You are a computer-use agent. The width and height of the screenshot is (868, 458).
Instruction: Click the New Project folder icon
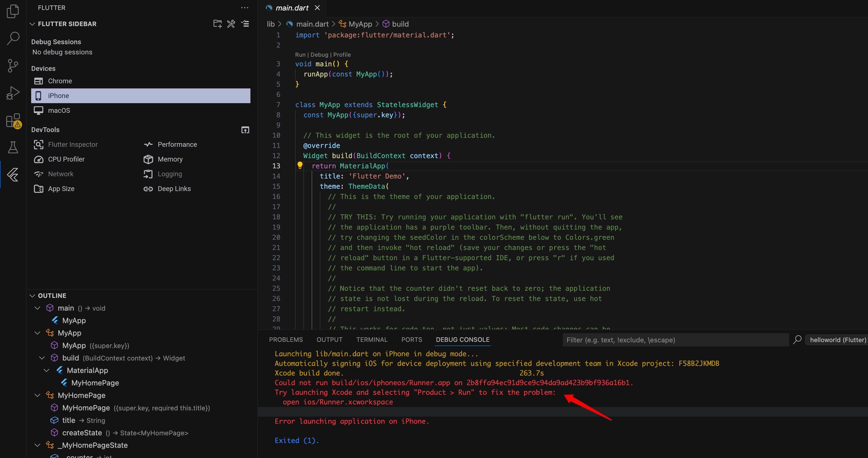point(217,24)
